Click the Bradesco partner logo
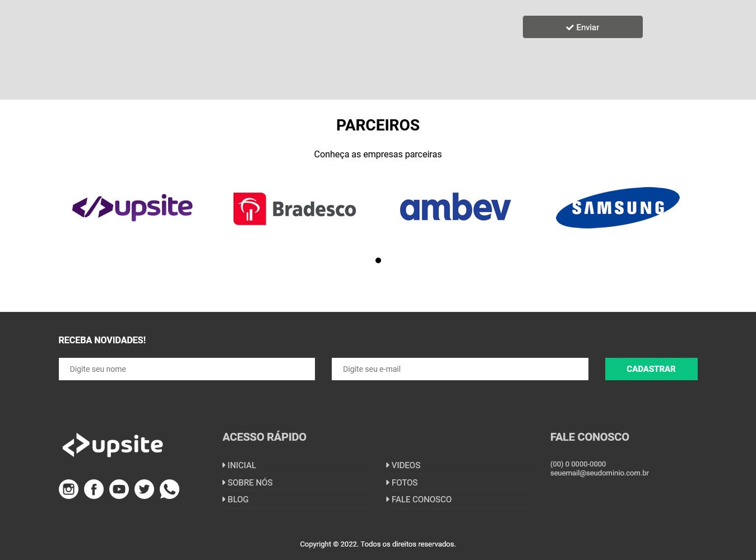Screen dimensions: 756x560 [295, 208]
